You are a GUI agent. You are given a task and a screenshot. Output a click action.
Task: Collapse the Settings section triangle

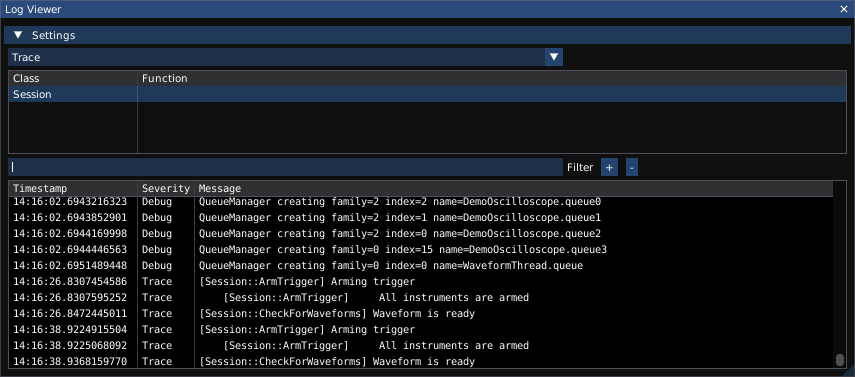(x=18, y=35)
